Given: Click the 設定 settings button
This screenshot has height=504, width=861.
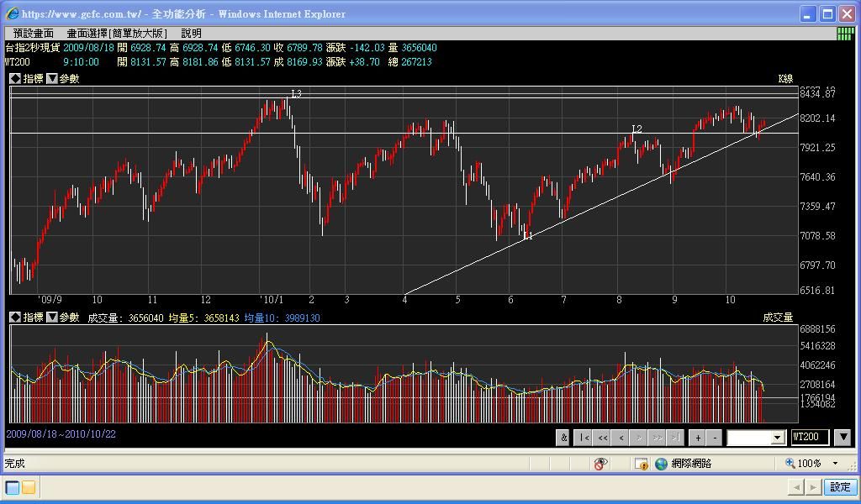Looking at the screenshot, I should [x=840, y=486].
